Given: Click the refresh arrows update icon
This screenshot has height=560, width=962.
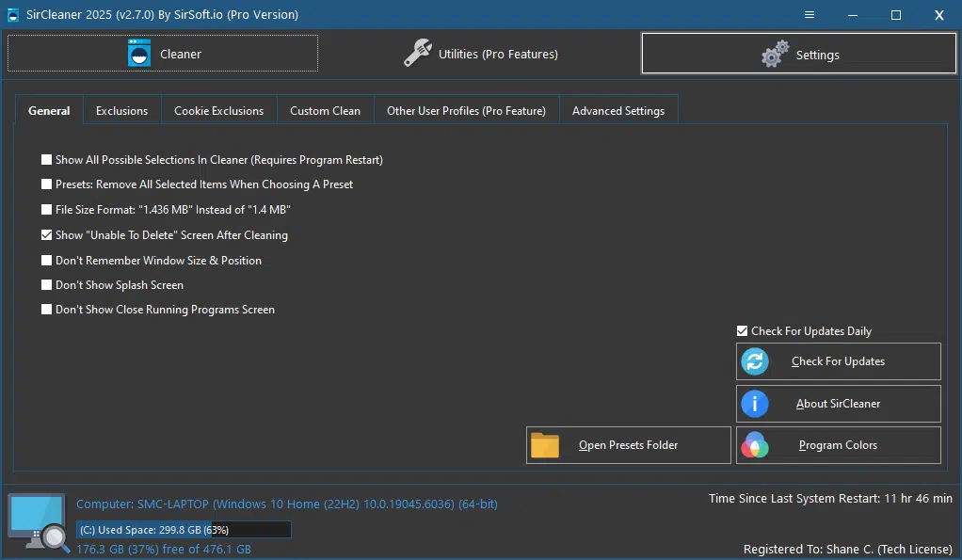Looking at the screenshot, I should [x=755, y=361].
